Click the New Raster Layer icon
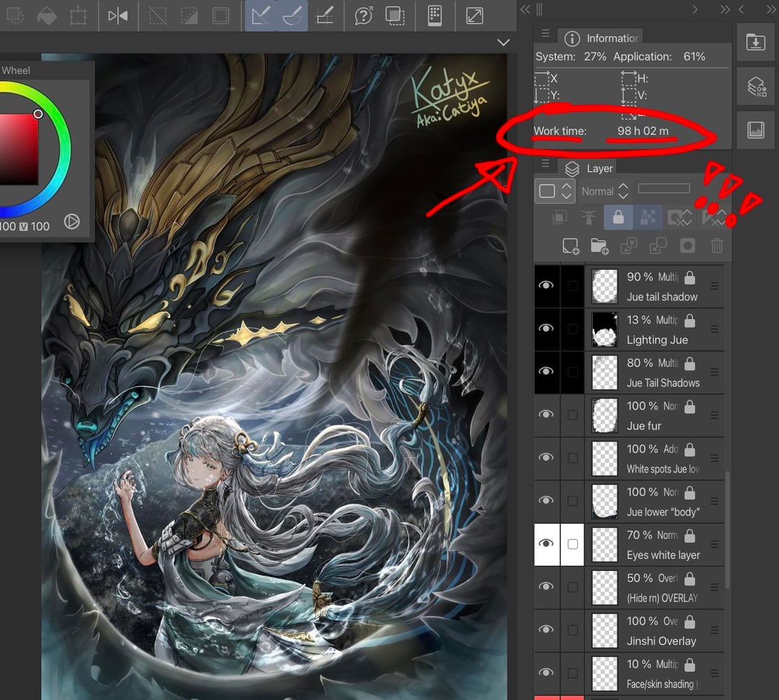Screen dimensions: 779x700 (x=571, y=247)
